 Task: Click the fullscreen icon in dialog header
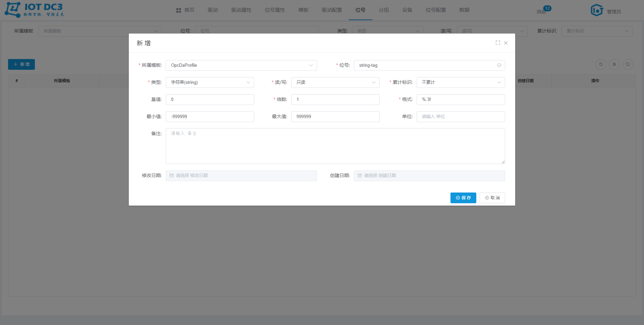pyautogui.click(x=498, y=43)
